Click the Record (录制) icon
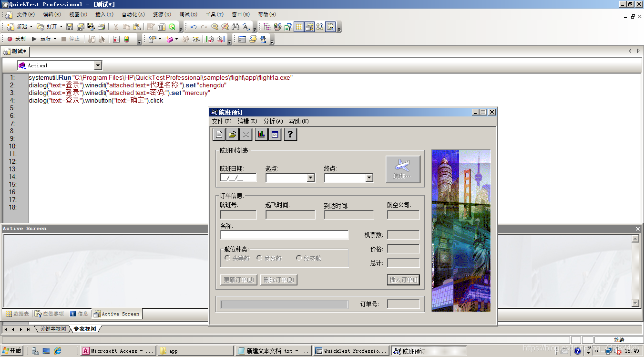 pos(10,39)
